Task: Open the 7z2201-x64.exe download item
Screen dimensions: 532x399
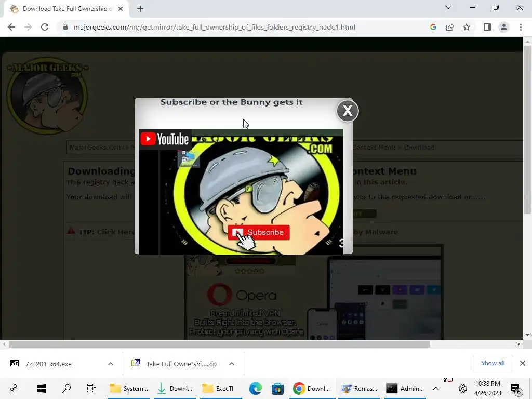Action: point(48,364)
